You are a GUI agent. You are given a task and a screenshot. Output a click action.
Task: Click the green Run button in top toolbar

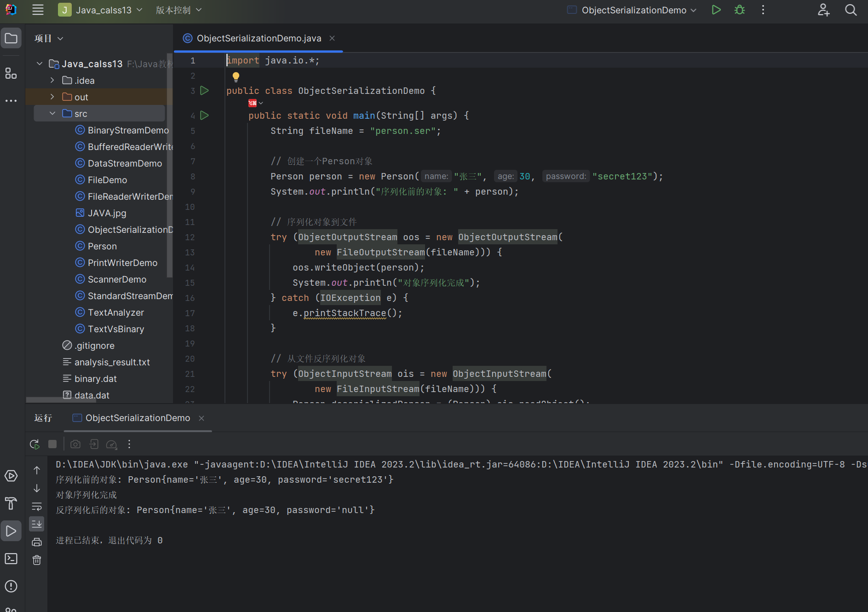coord(716,10)
